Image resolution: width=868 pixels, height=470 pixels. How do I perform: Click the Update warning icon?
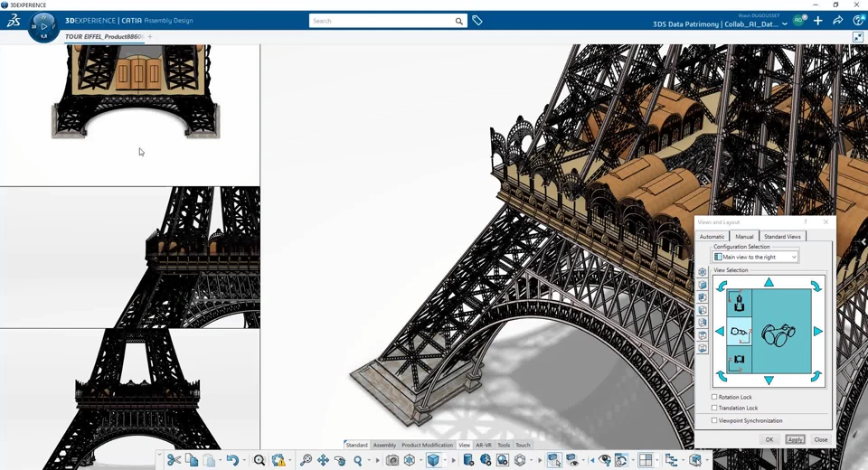[279, 460]
